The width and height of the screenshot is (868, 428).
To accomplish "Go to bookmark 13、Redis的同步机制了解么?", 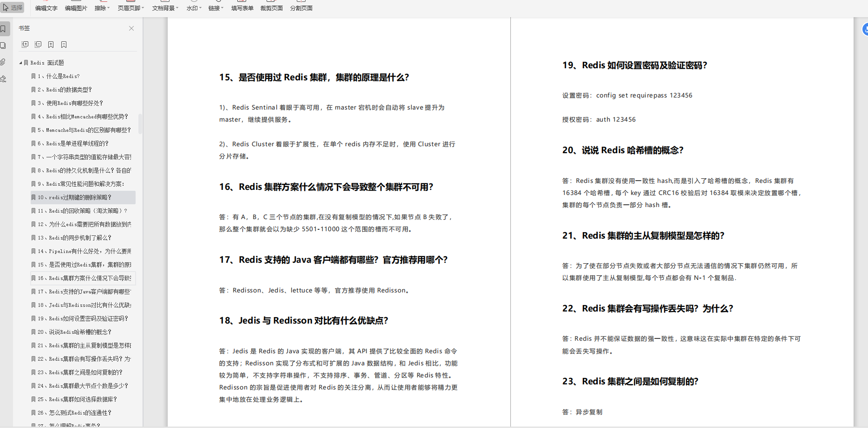I will [74, 238].
